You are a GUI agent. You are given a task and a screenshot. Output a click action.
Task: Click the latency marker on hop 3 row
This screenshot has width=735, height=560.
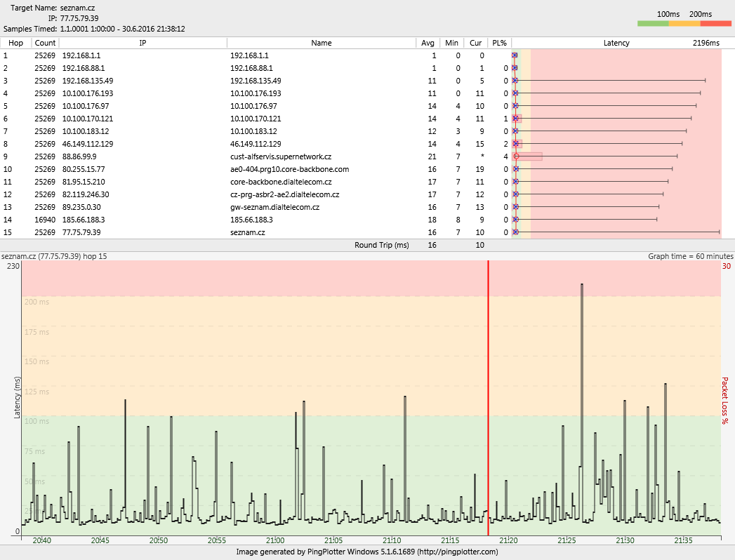515,81
